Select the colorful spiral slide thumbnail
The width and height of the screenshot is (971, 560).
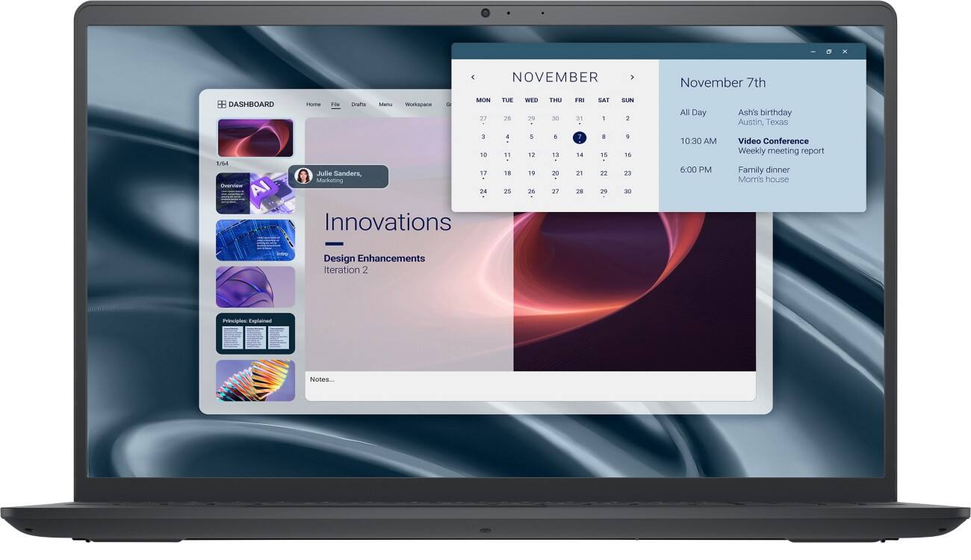[x=255, y=381]
